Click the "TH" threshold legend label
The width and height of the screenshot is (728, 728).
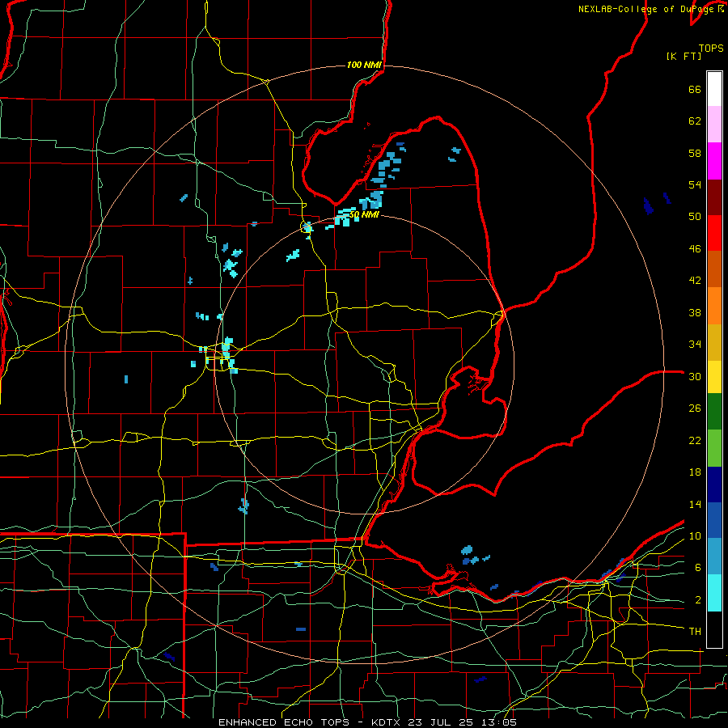point(695,632)
